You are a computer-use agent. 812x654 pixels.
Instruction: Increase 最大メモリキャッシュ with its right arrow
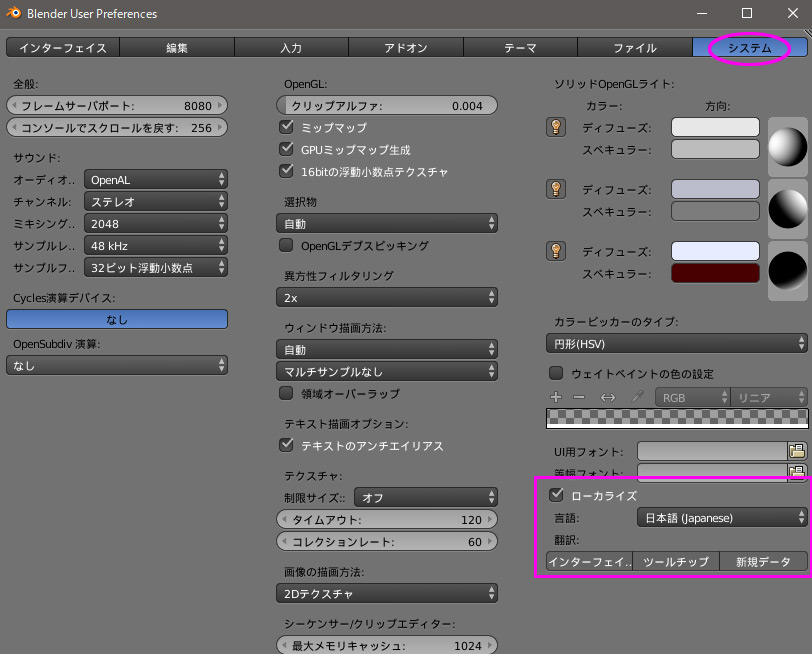coord(490,645)
